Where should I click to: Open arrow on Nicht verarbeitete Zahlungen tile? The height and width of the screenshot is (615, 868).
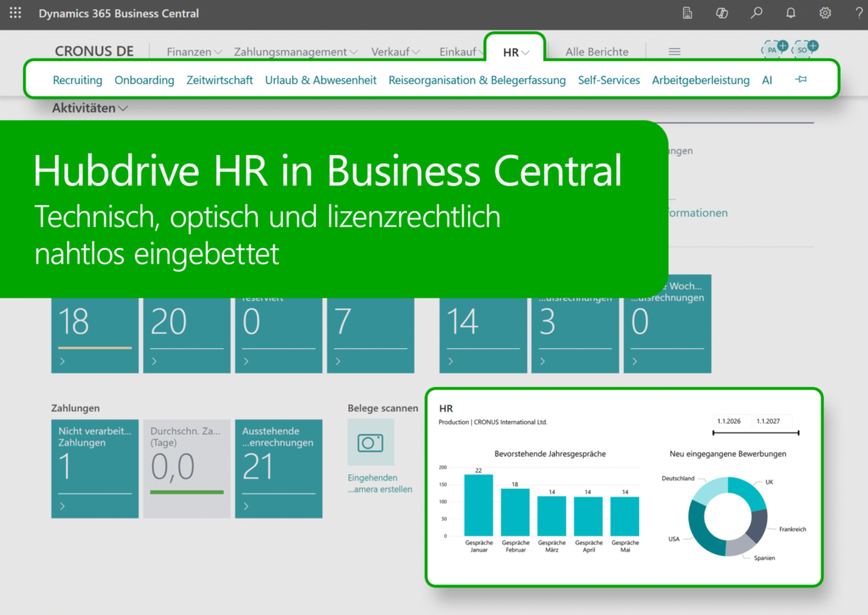coord(63,506)
